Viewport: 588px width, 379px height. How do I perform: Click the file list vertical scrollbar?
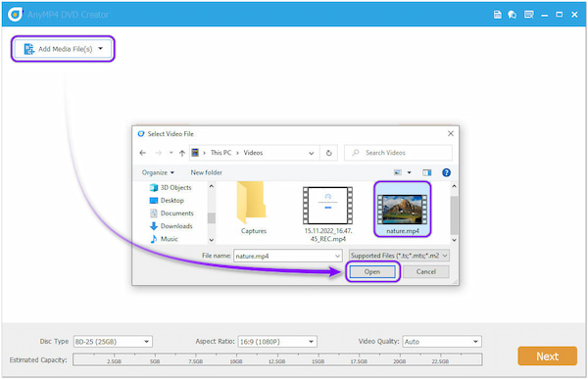[454, 214]
